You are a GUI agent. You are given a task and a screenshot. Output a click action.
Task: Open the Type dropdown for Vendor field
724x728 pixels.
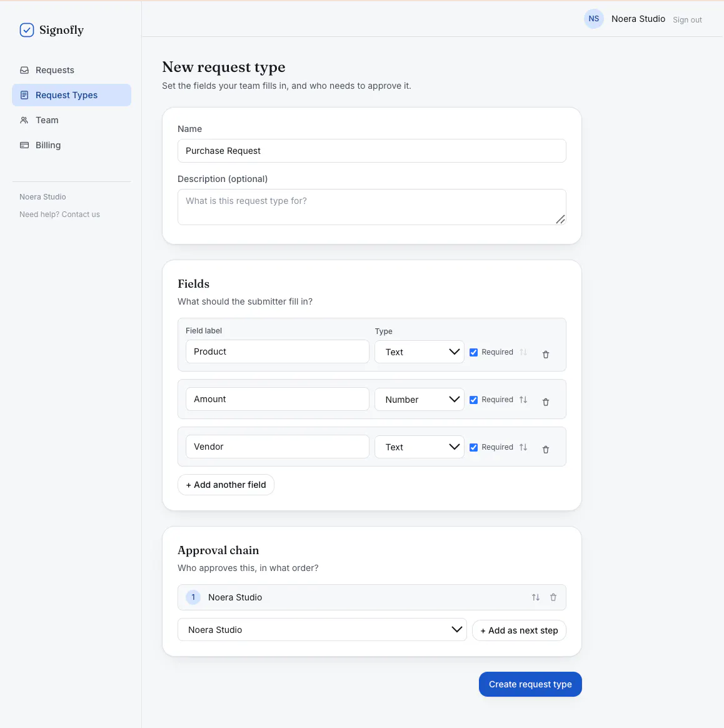[420, 447]
